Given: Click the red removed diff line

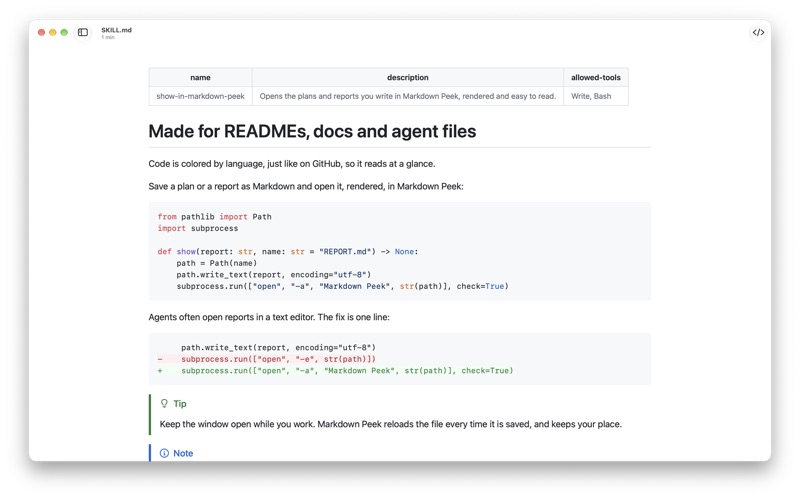Looking at the screenshot, I should 267,359.
